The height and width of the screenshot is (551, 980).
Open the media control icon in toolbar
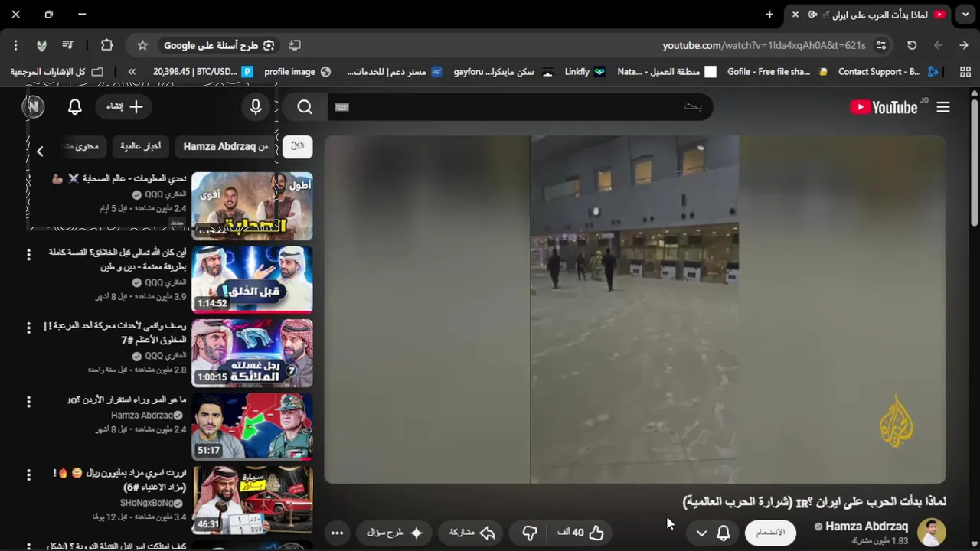[67, 45]
